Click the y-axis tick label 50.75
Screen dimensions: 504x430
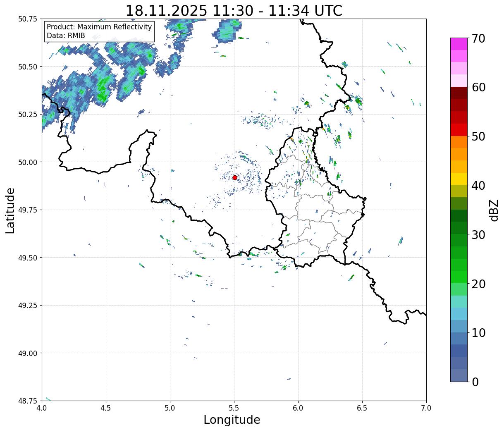[28, 19]
